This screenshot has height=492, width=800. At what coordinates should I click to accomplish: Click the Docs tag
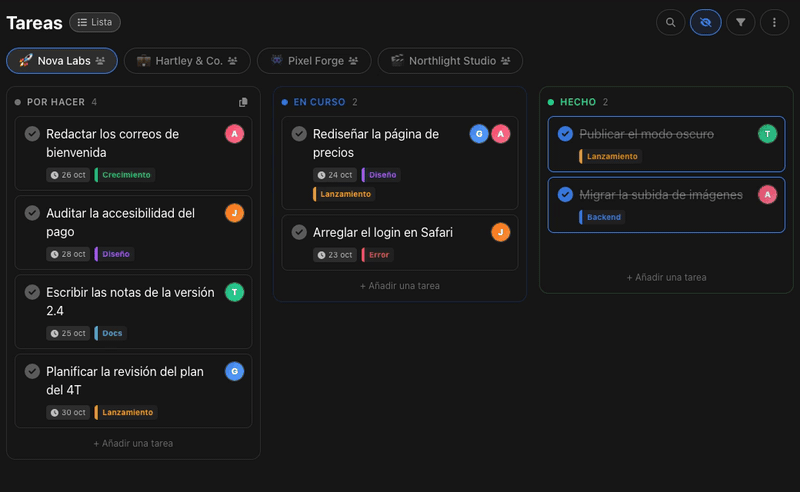pyautogui.click(x=111, y=333)
